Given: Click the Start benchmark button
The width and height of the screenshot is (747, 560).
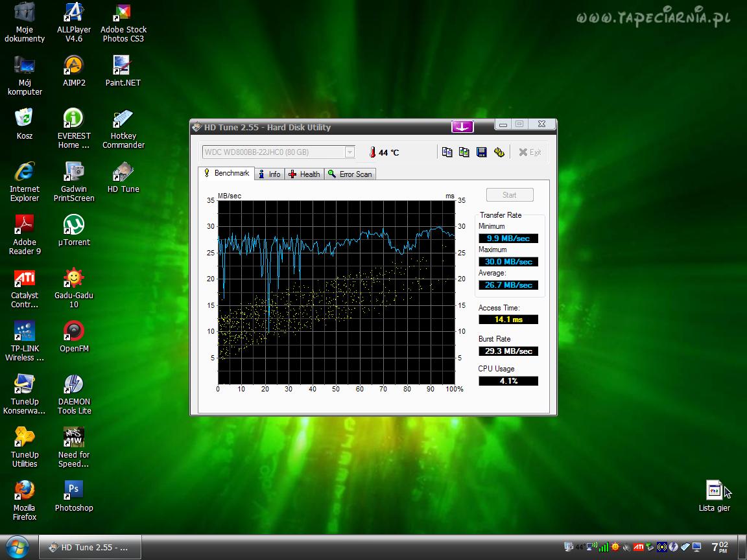Looking at the screenshot, I should [509, 194].
